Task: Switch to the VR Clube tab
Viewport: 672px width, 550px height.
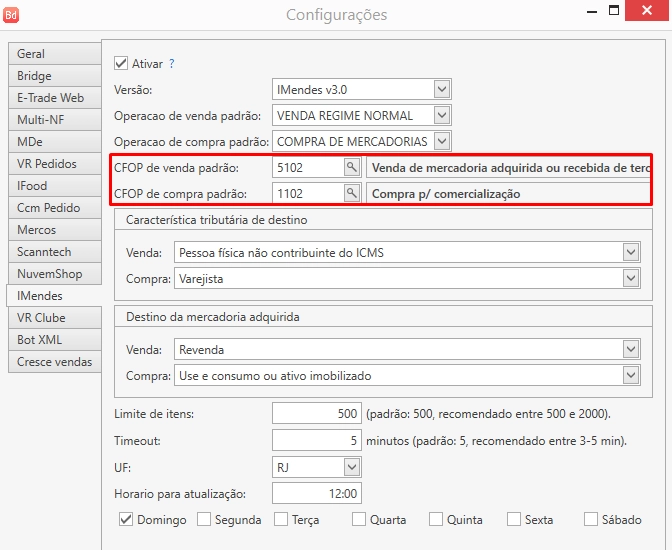Action: (54, 318)
